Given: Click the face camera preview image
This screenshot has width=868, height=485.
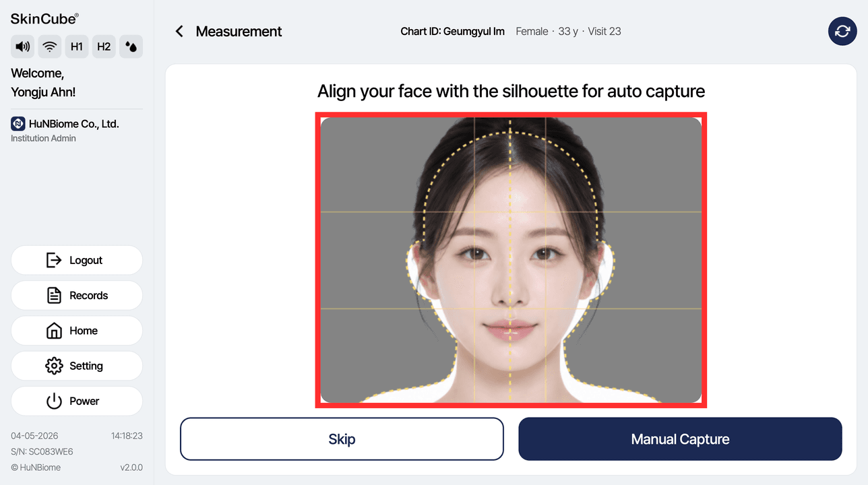Looking at the screenshot, I should tap(511, 260).
